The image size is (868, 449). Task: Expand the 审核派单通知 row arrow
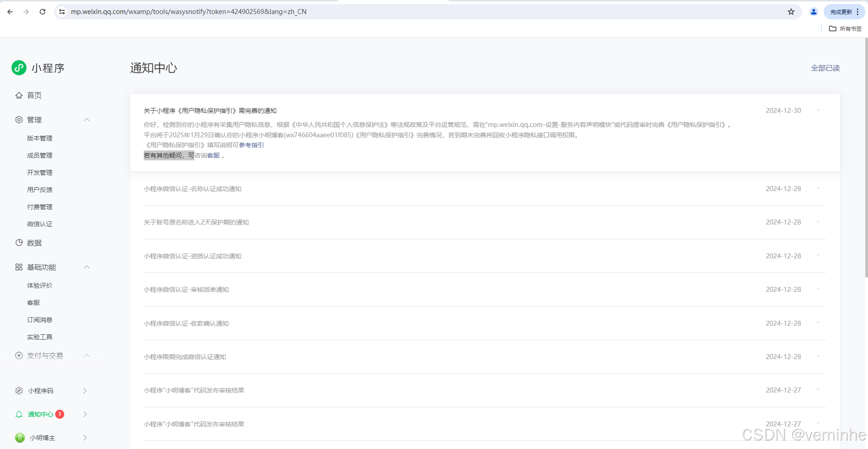click(818, 289)
